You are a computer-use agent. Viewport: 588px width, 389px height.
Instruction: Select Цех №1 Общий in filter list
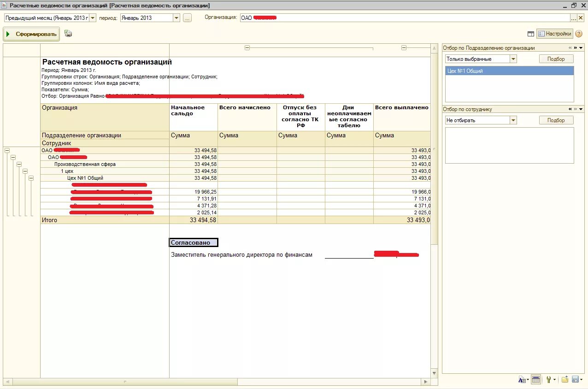pyautogui.click(x=509, y=71)
